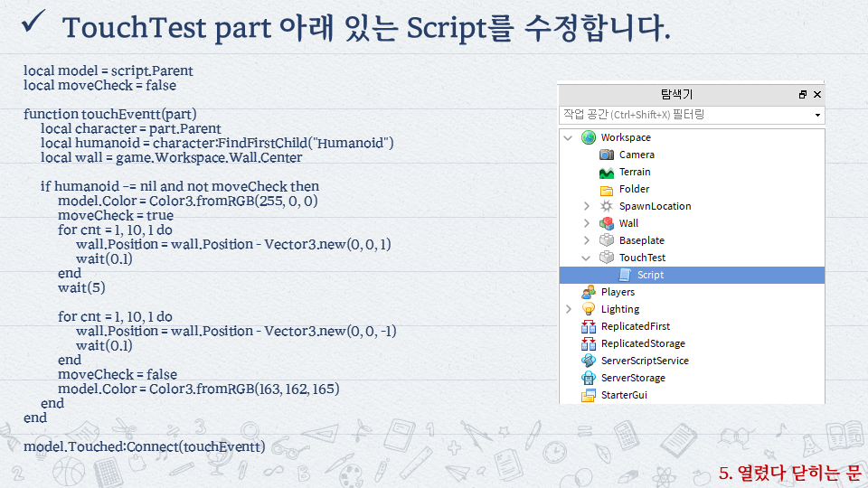868x488 pixels.
Task: Click the TouchTest part icon
Action: [x=607, y=258]
